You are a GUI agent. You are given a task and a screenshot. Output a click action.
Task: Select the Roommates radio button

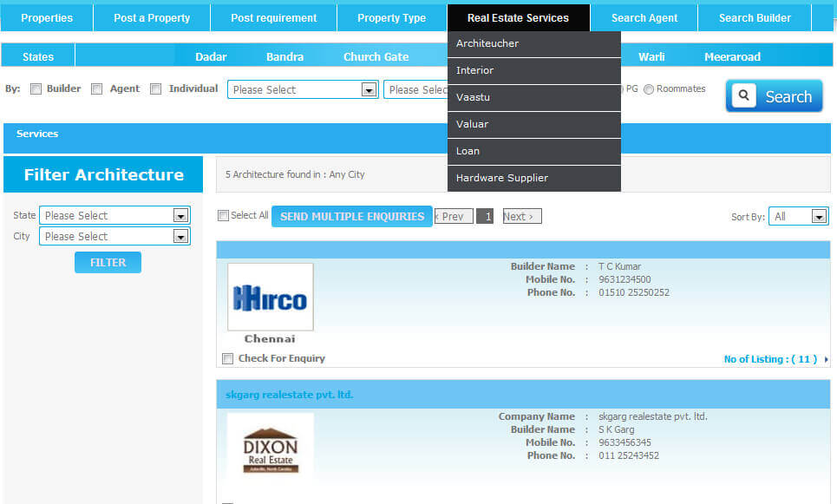point(649,89)
